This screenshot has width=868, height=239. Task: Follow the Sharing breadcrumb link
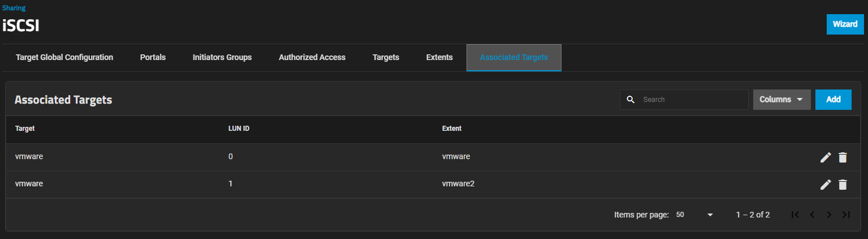[x=14, y=8]
